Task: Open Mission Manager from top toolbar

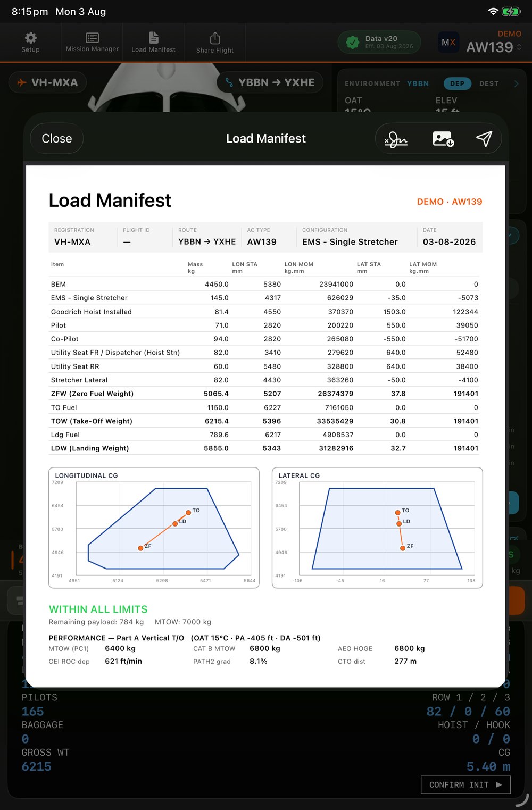Action: click(x=92, y=42)
